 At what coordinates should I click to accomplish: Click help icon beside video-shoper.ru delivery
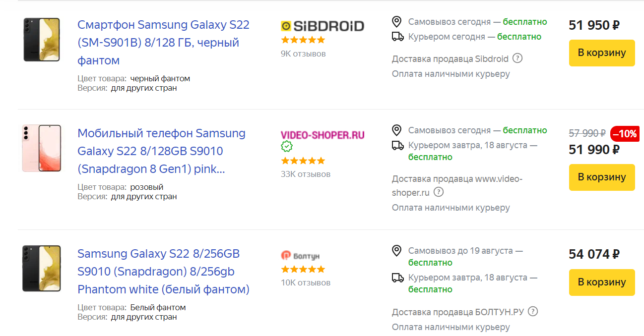coord(439,192)
